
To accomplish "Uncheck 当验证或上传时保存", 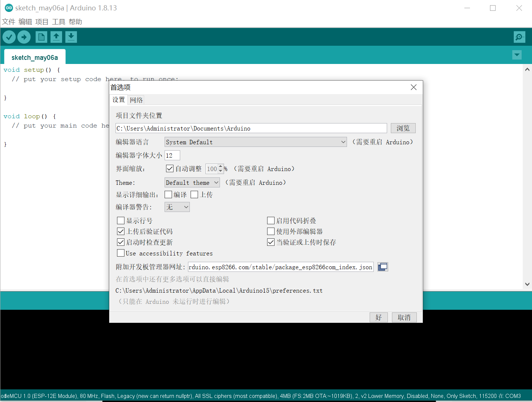I will click(x=271, y=242).
